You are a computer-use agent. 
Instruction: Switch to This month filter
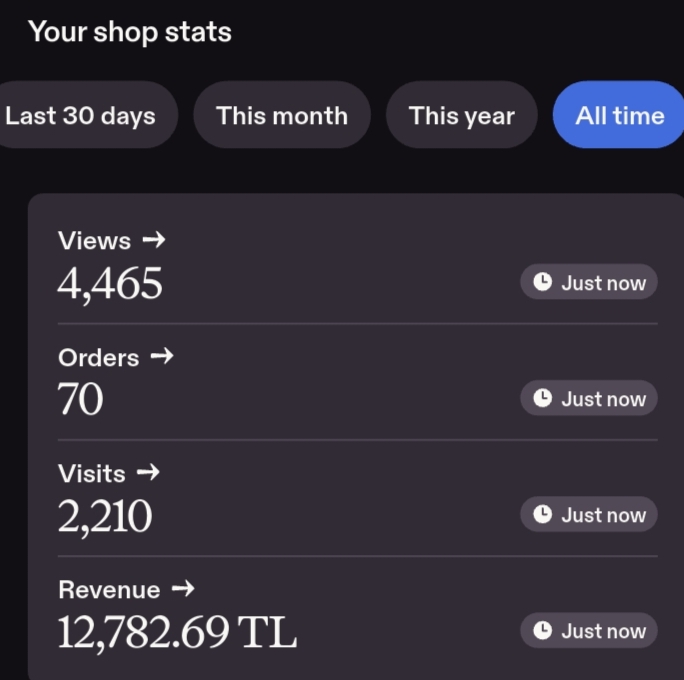click(x=282, y=115)
